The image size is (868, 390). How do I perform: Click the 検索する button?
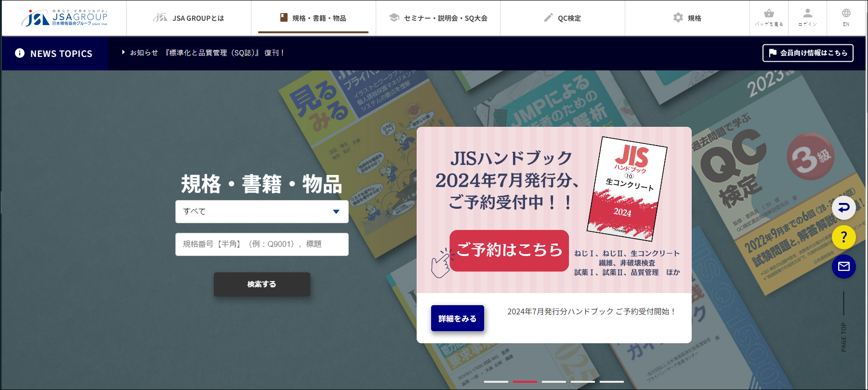click(262, 284)
